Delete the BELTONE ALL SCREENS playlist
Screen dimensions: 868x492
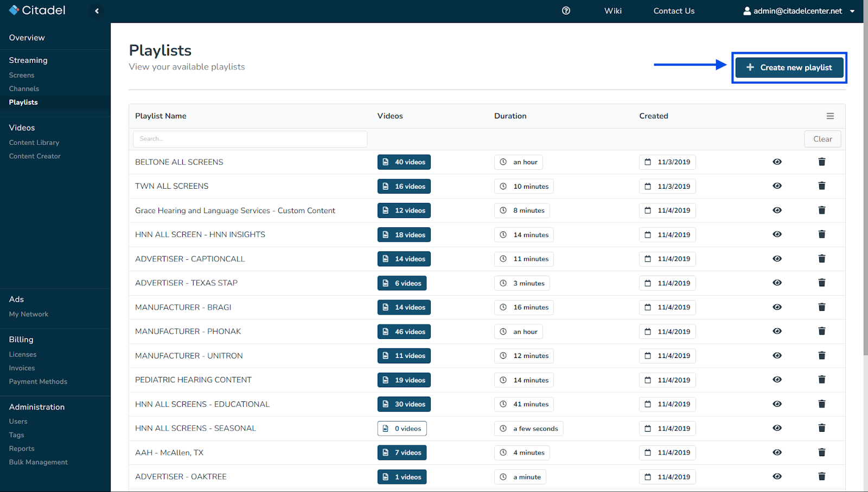(x=822, y=162)
